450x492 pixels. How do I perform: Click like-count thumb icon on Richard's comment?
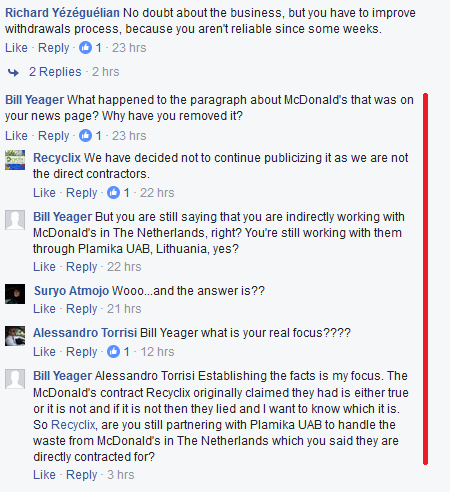(85, 48)
